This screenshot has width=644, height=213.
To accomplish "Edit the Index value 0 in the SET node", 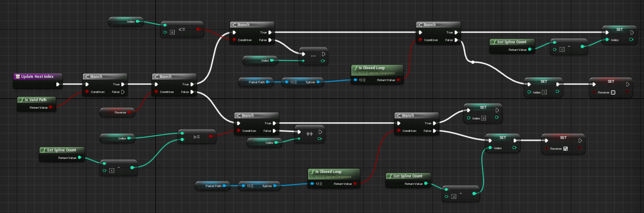I will click(484, 118).
